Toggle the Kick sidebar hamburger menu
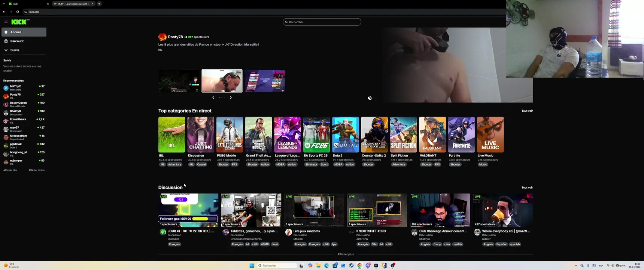This screenshot has height=270, width=644. click(6, 22)
